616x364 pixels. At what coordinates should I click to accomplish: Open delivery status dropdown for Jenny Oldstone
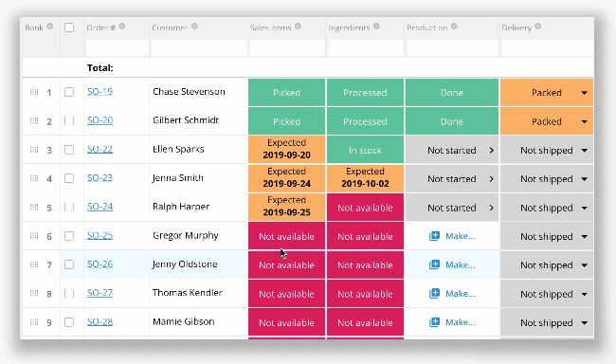point(584,265)
